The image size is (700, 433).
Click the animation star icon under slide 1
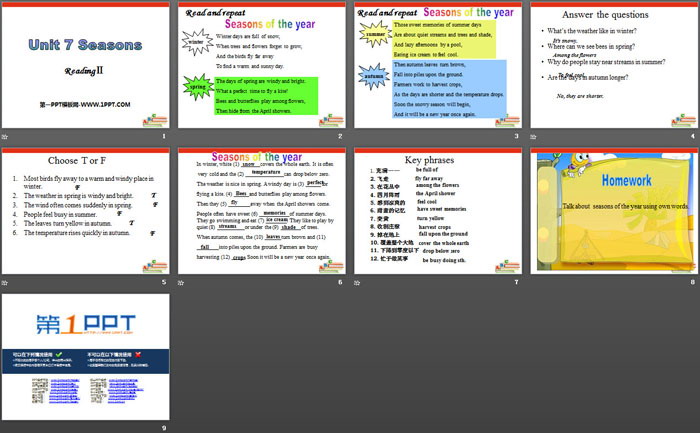point(6,136)
